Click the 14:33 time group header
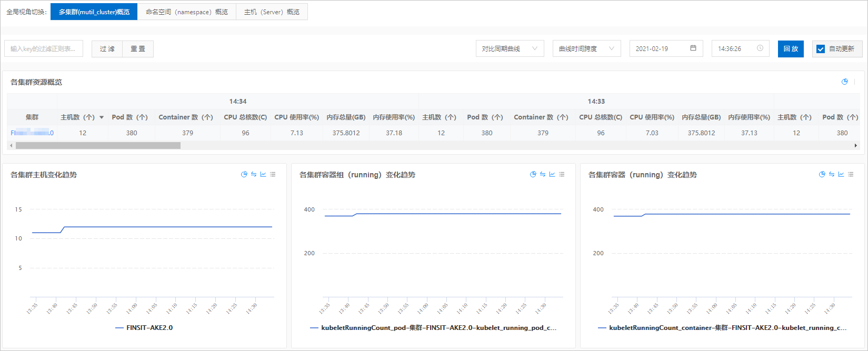868x351 pixels. [596, 101]
